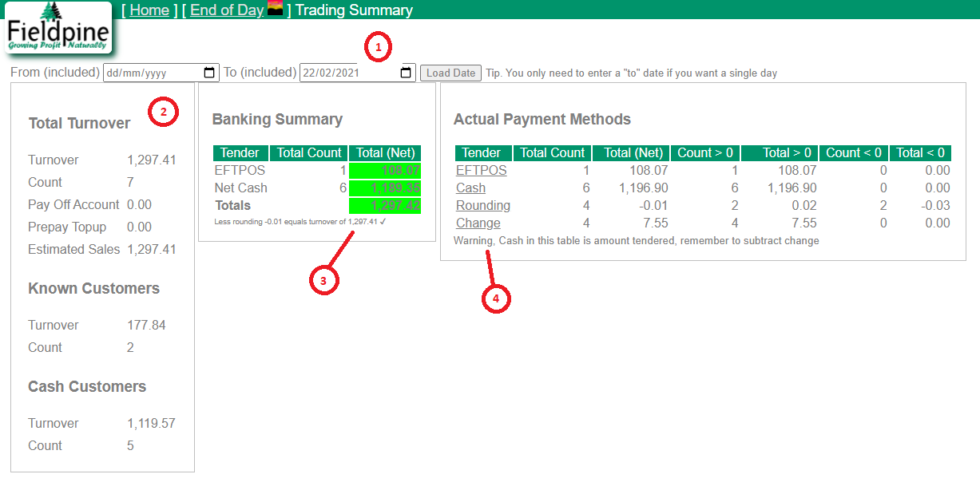This screenshot has width=980, height=482.
Task: Click Cash Customers turnover 1,119.57
Action: (x=151, y=423)
